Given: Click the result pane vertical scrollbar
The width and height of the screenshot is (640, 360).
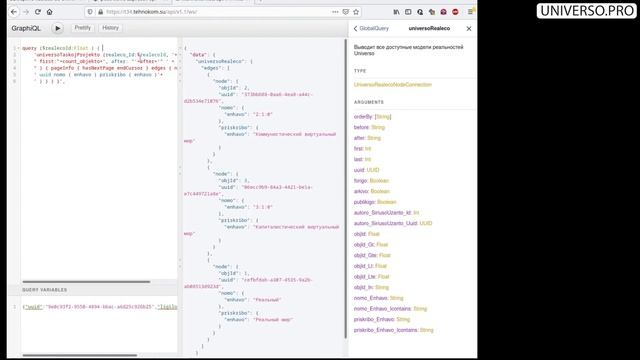Looking at the screenshot, I should click(346, 189).
